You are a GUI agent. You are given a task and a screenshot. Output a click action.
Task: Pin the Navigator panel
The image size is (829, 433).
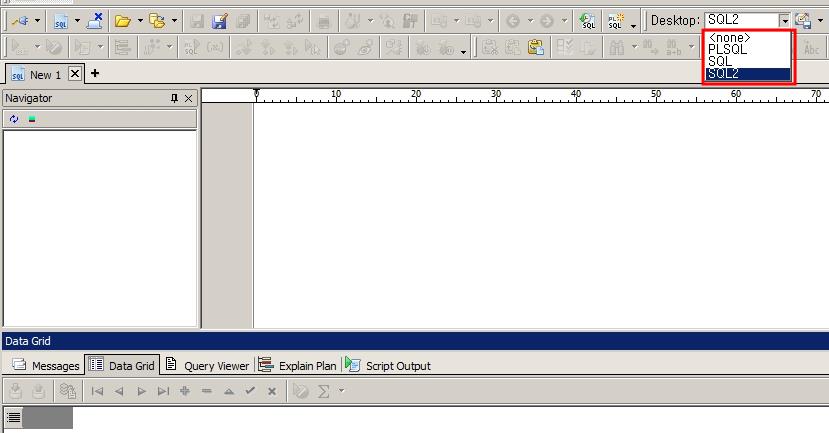(x=174, y=98)
